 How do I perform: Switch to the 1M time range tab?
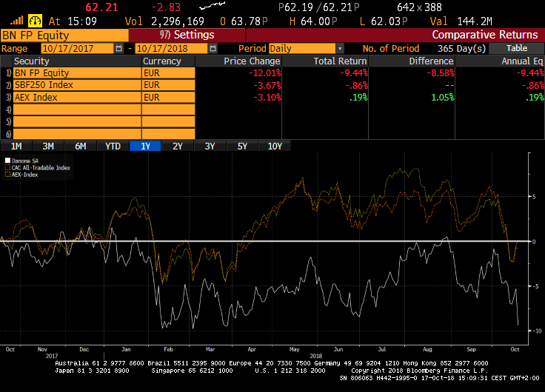tap(16, 146)
